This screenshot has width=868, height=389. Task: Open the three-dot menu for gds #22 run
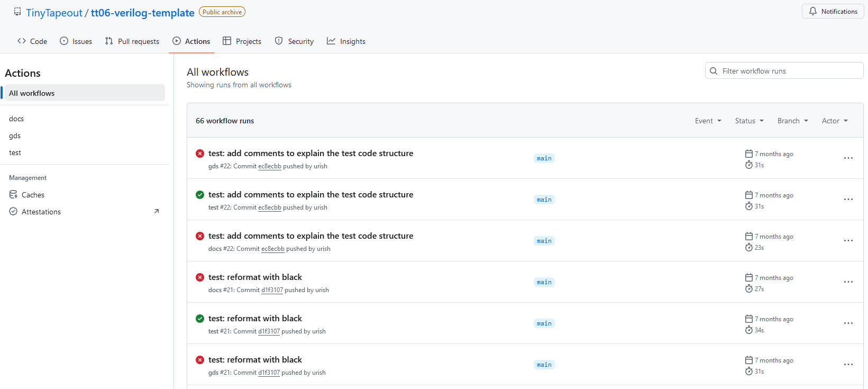pos(848,158)
